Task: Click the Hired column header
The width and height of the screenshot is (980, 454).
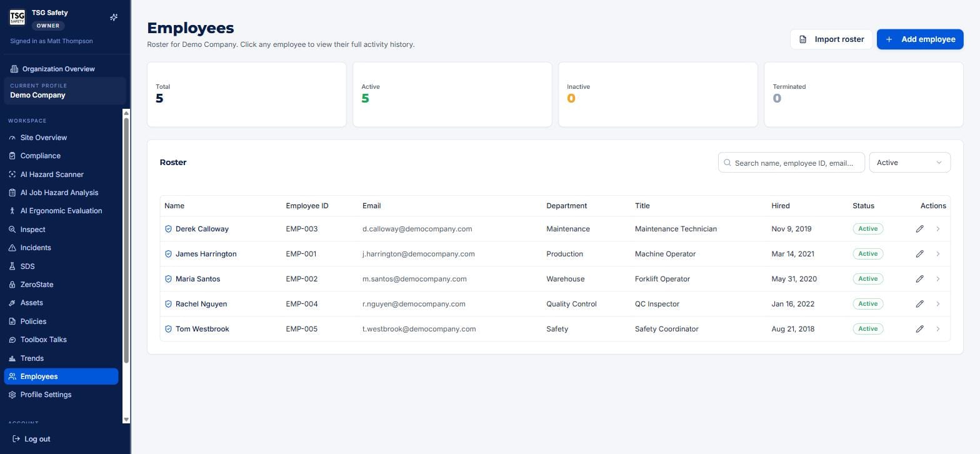Action: tap(781, 206)
